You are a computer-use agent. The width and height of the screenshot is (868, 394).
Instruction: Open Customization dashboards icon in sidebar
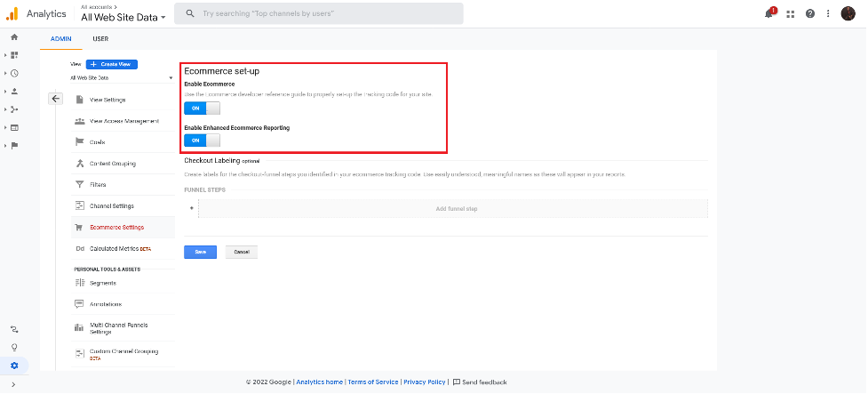[14, 55]
